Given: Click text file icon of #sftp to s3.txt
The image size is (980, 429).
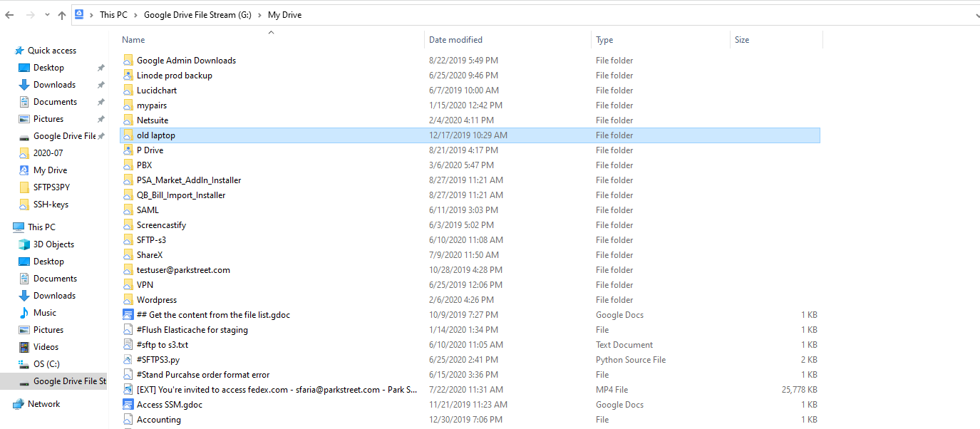Looking at the screenshot, I should click(128, 345).
